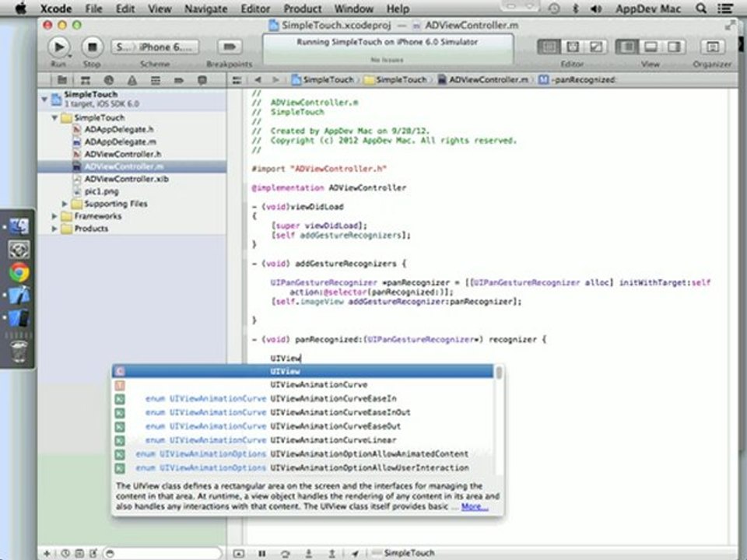Image resolution: width=747 pixels, height=560 pixels.
Task: Expand the Products folder
Action: point(54,229)
